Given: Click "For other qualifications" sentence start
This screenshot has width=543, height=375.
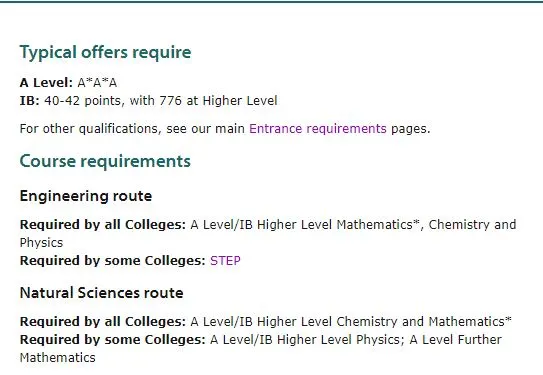Looking at the screenshot, I should pos(90,129).
